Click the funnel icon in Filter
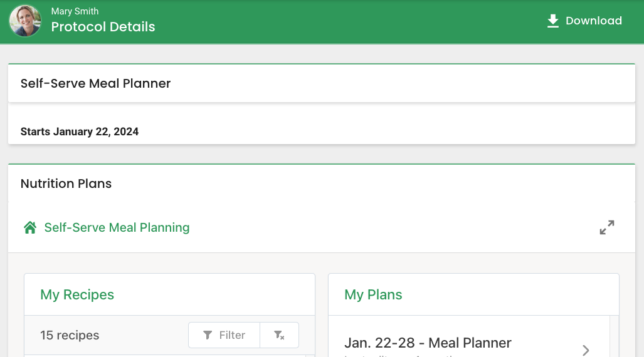644x357 pixels. [208, 335]
